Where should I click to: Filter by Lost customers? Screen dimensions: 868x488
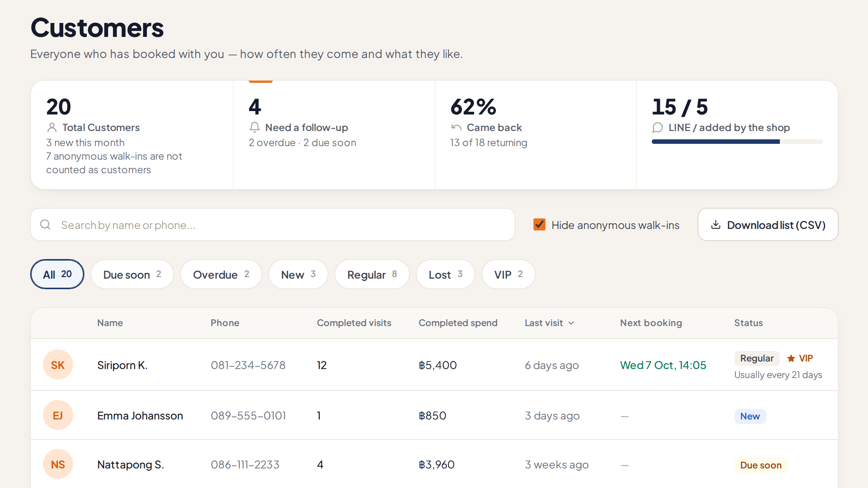(446, 274)
